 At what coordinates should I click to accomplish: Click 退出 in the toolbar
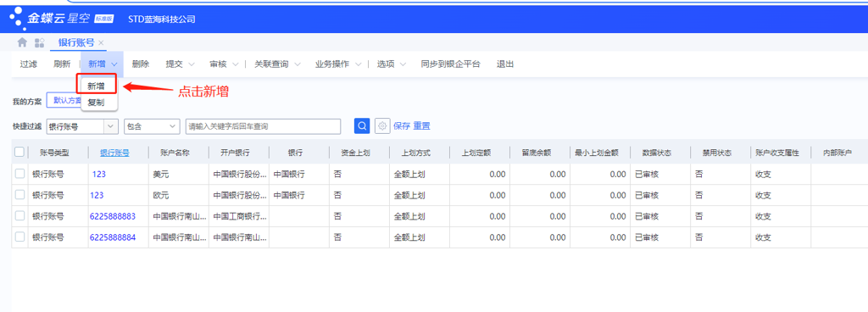[505, 64]
